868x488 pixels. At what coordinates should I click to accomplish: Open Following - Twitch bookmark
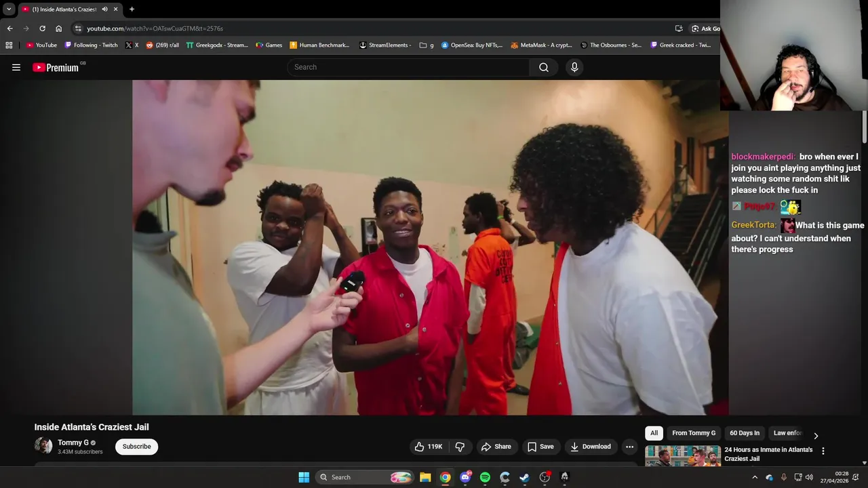pos(91,45)
